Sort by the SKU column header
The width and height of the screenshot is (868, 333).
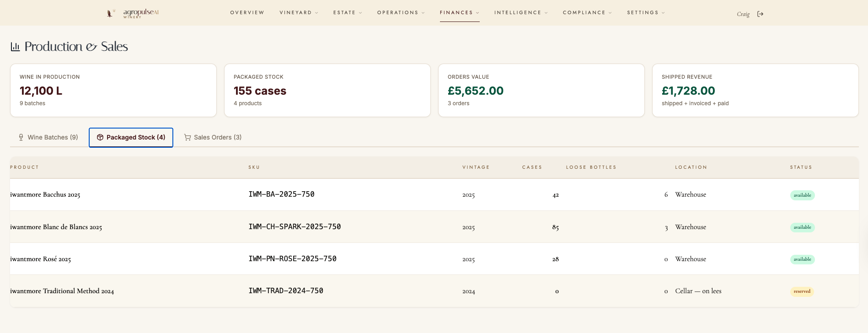[254, 167]
